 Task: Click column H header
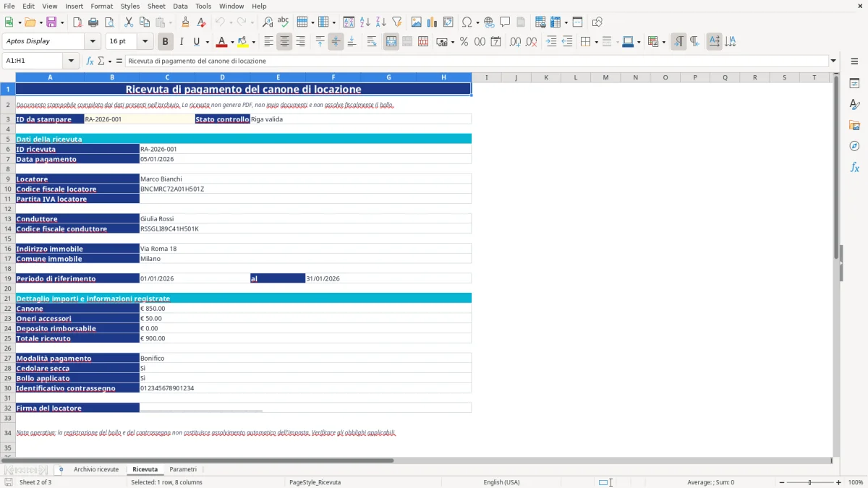(x=443, y=77)
